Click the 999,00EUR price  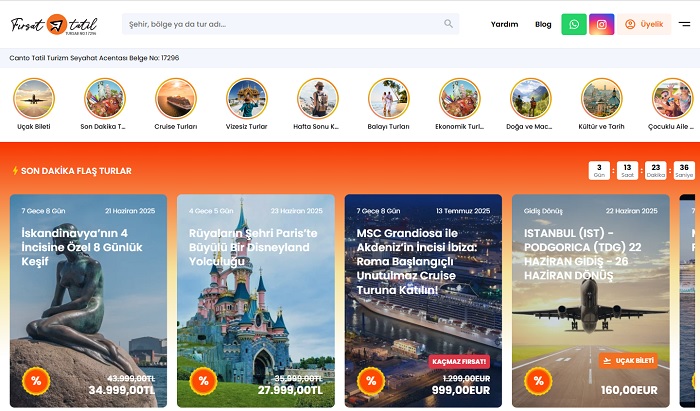click(461, 390)
